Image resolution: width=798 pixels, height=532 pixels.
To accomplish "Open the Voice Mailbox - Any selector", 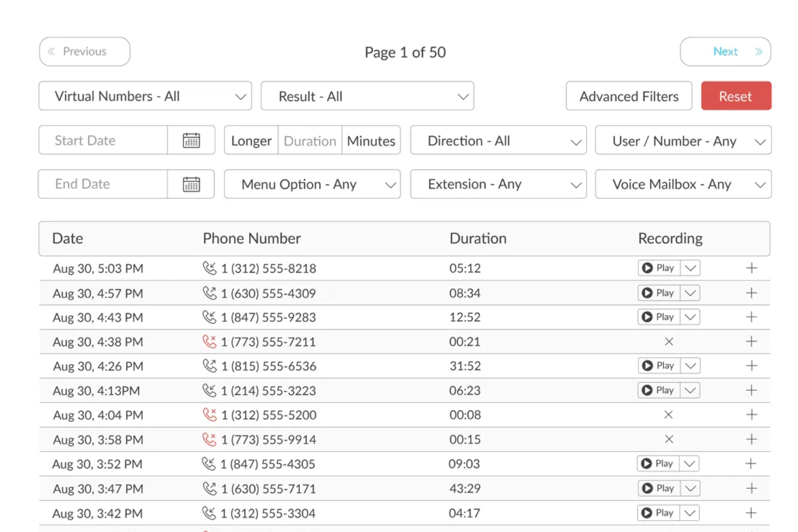I will tap(683, 184).
